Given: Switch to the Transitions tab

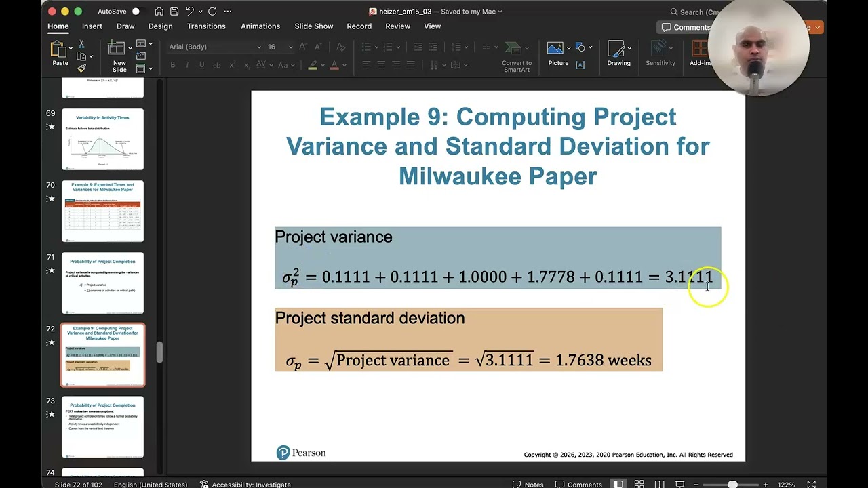Looking at the screenshot, I should pos(206,26).
